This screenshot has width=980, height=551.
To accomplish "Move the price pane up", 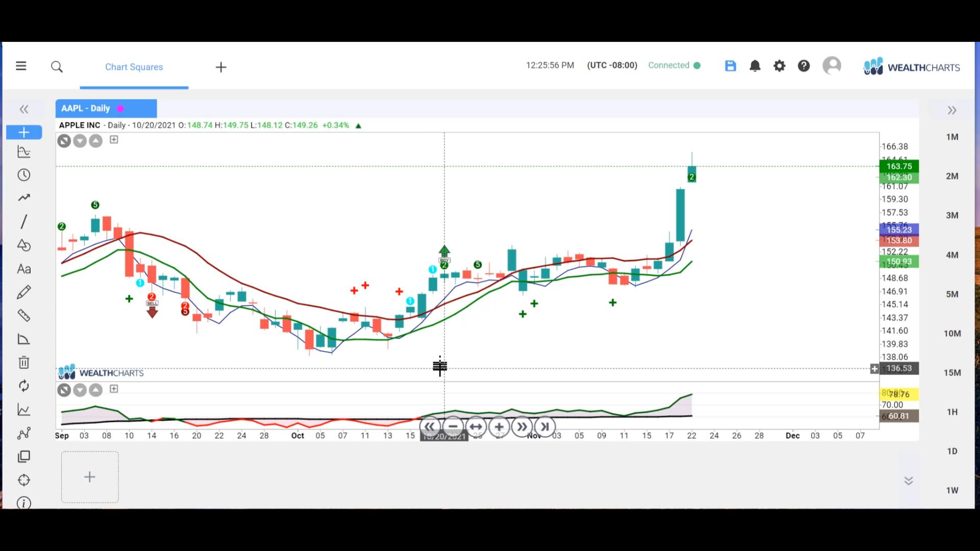I will [95, 141].
